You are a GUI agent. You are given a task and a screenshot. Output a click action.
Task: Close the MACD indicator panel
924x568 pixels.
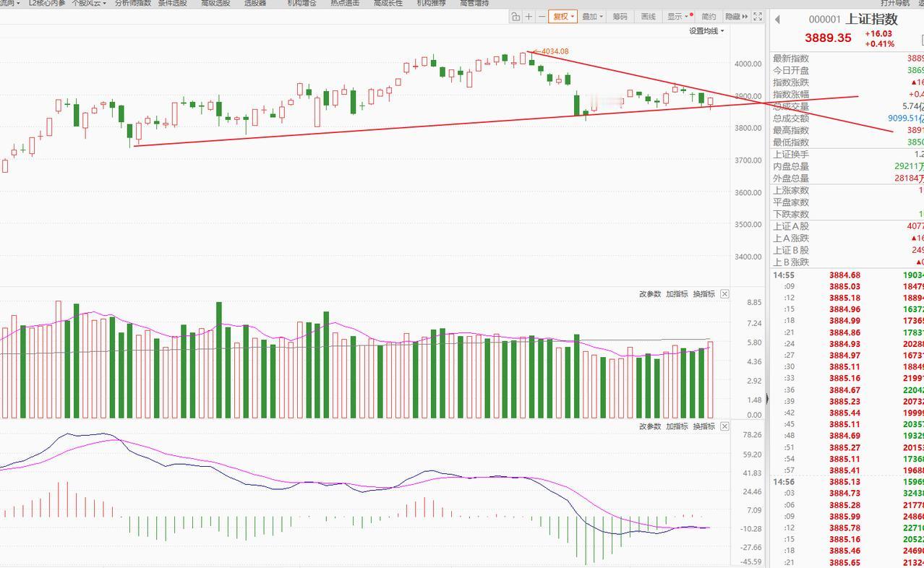click(724, 426)
